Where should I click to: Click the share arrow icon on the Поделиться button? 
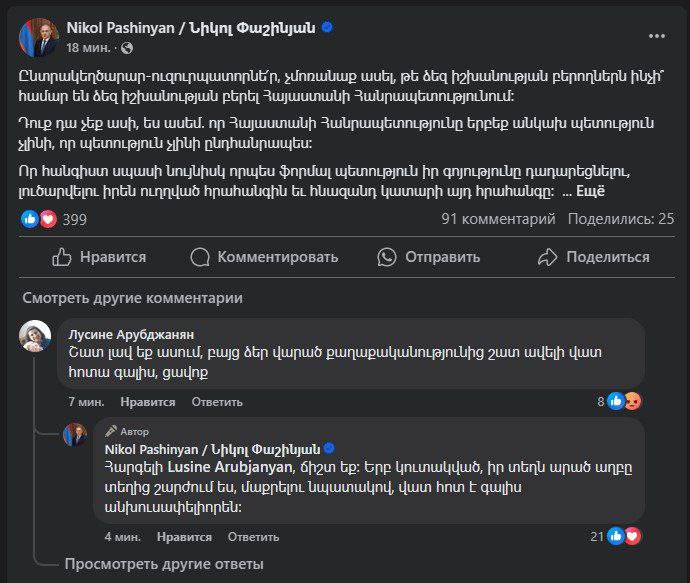pos(546,257)
